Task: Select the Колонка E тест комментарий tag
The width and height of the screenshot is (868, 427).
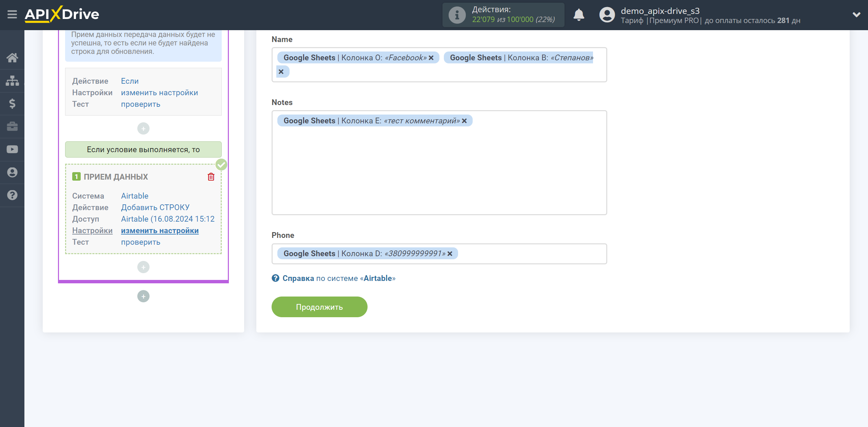Action: [375, 121]
